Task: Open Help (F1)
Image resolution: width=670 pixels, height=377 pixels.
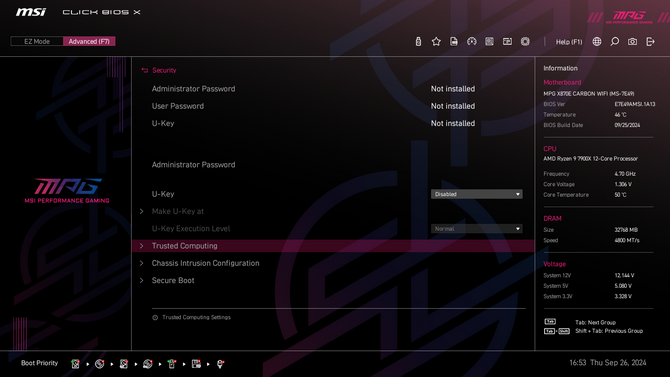Action: point(569,42)
